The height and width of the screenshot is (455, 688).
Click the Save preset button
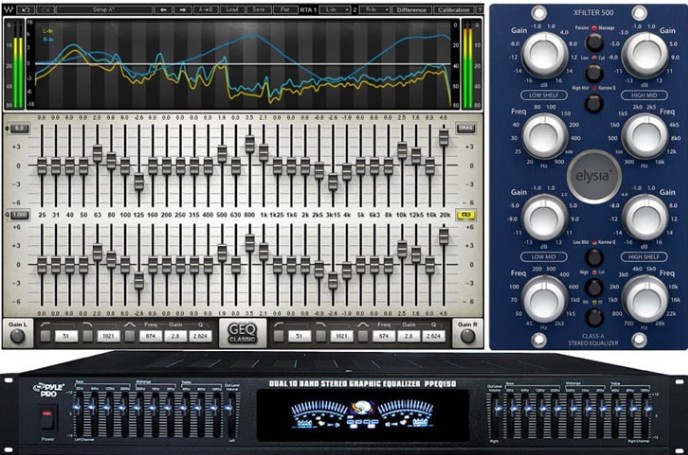[x=259, y=10]
